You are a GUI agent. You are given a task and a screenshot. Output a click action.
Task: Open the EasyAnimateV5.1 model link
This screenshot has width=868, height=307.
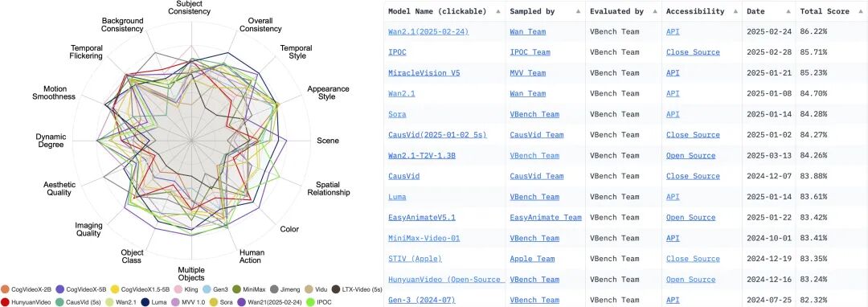pos(422,217)
